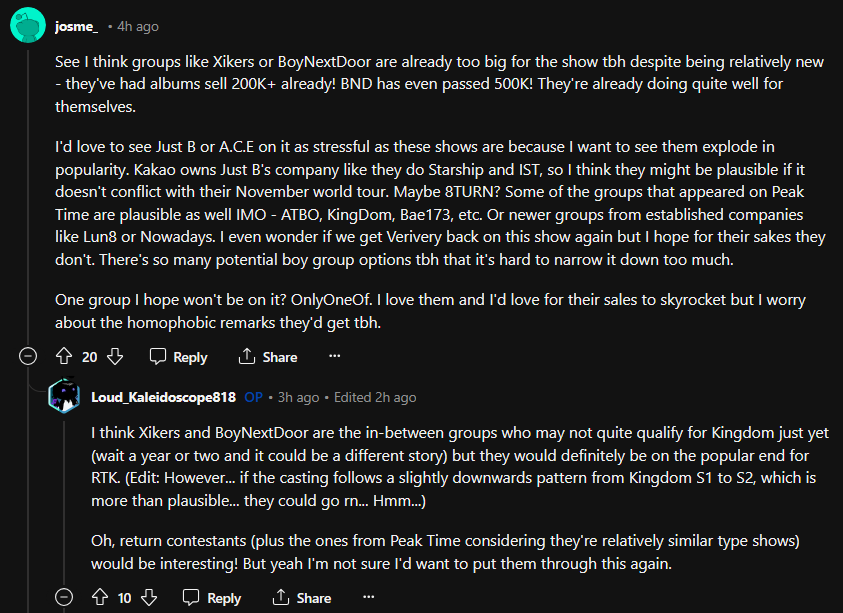Click the '4h ago' comment timestamp
843x613 pixels.
pos(137,26)
